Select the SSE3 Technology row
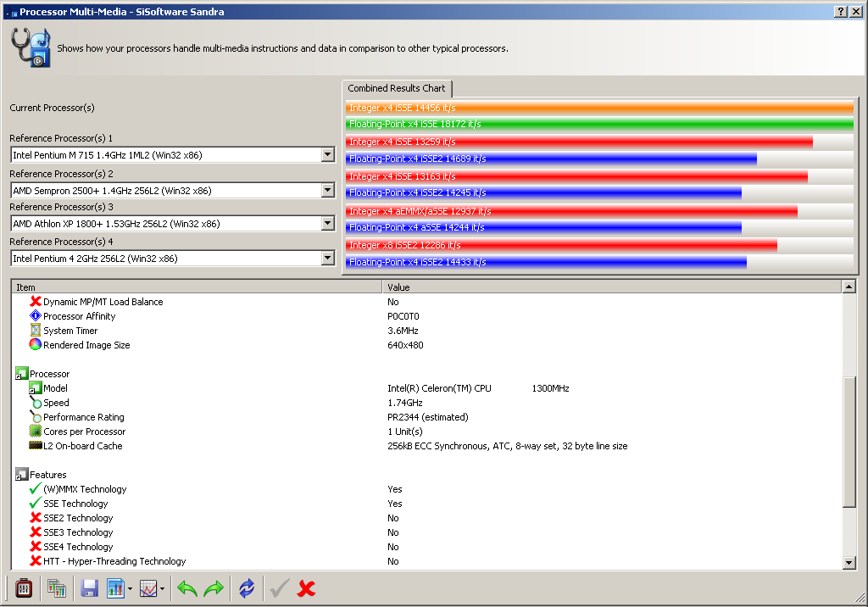 426,532
